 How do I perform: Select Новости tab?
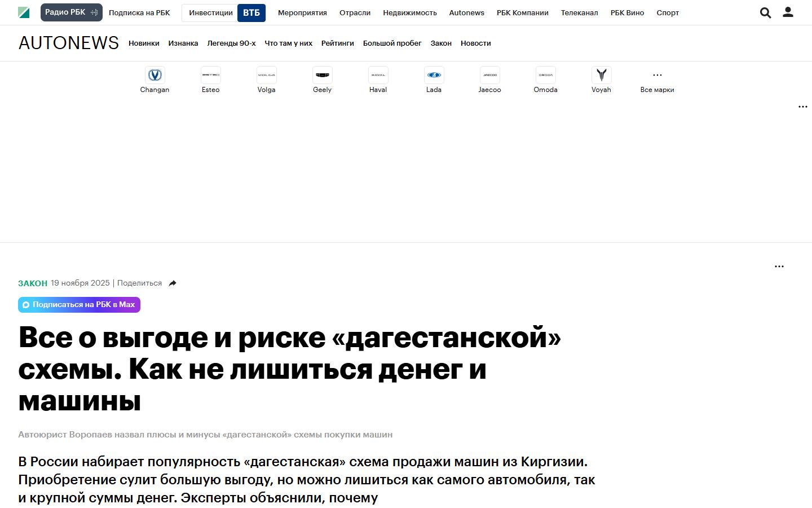click(476, 43)
